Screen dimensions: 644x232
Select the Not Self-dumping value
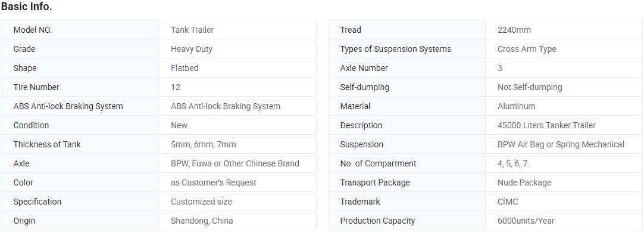pos(530,87)
